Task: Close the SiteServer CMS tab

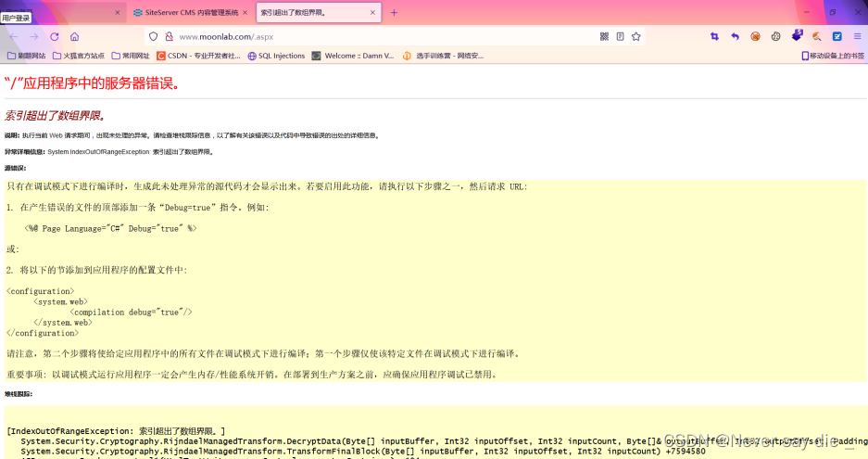Action: [x=245, y=12]
